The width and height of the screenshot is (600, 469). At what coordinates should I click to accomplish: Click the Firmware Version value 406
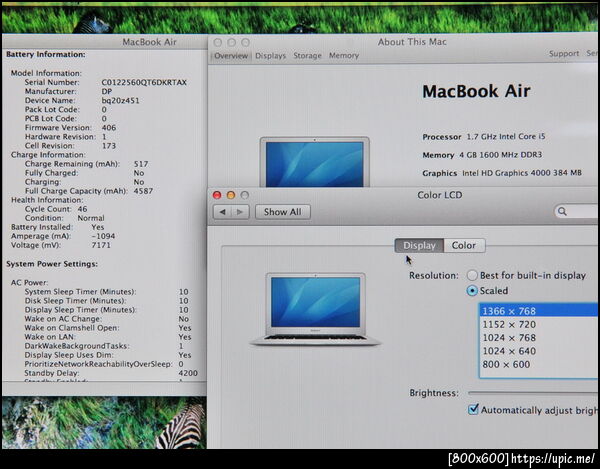(109, 128)
